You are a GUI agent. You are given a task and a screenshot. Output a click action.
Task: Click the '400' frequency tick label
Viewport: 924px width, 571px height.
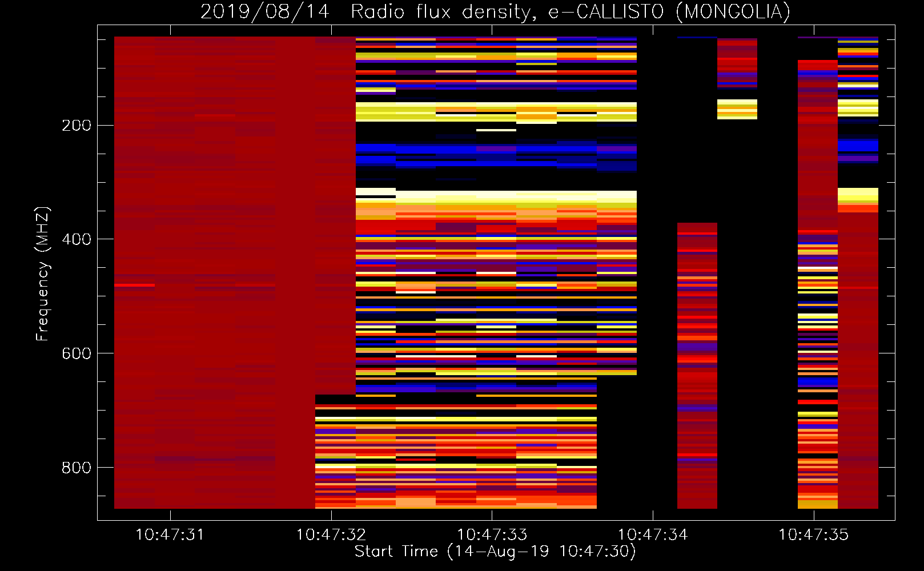77,239
